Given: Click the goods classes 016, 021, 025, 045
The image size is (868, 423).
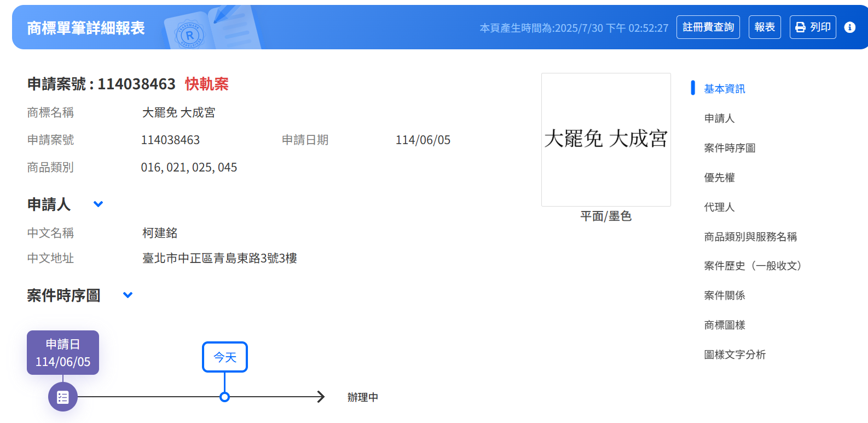Looking at the screenshot, I should tap(189, 168).
